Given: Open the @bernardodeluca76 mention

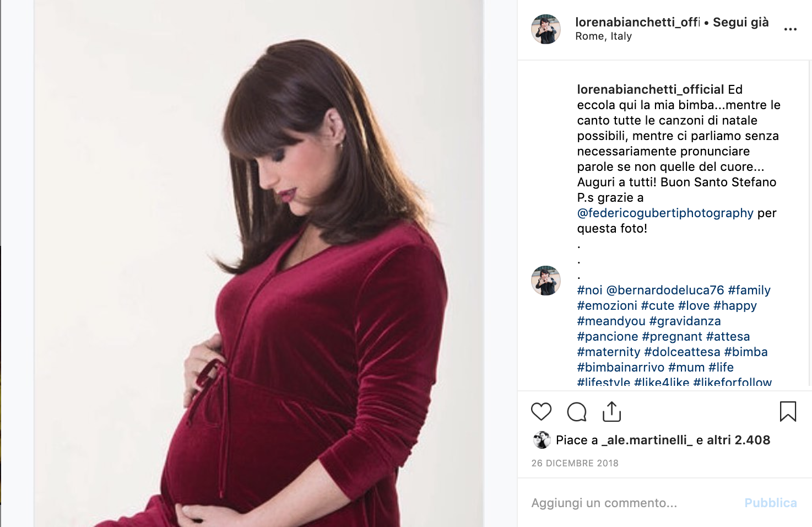Looking at the screenshot, I should 665,290.
